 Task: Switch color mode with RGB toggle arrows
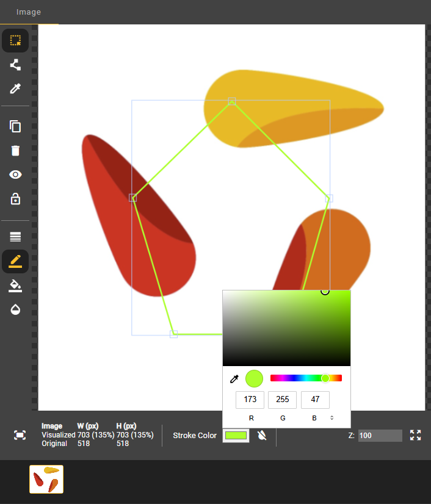coord(332,418)
